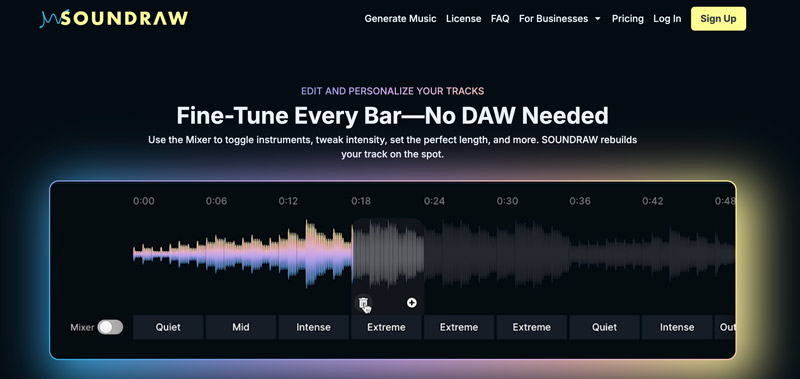Open the License page

pos(464,19)
